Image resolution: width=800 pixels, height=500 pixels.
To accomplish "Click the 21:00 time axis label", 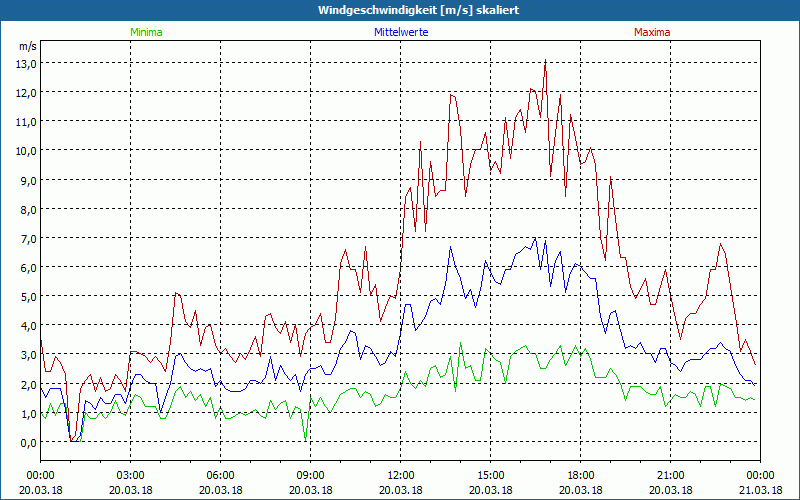I will 670,475.
